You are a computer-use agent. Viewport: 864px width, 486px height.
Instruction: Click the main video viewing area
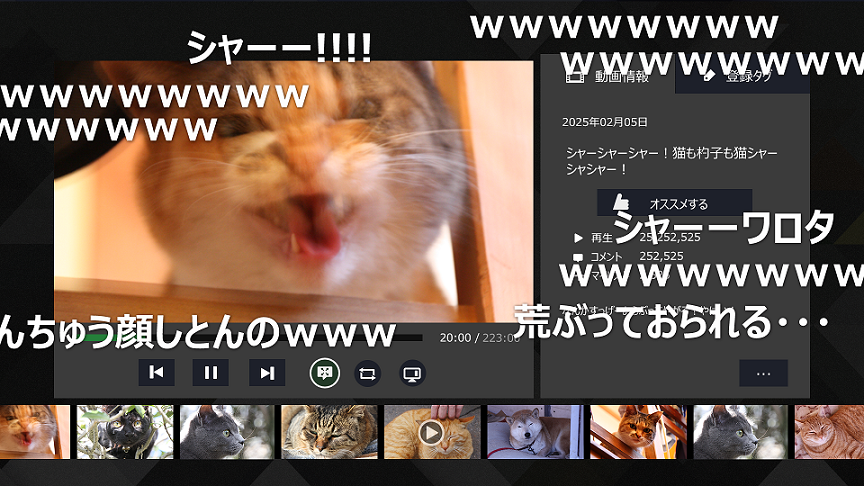[x=294, y=191]
